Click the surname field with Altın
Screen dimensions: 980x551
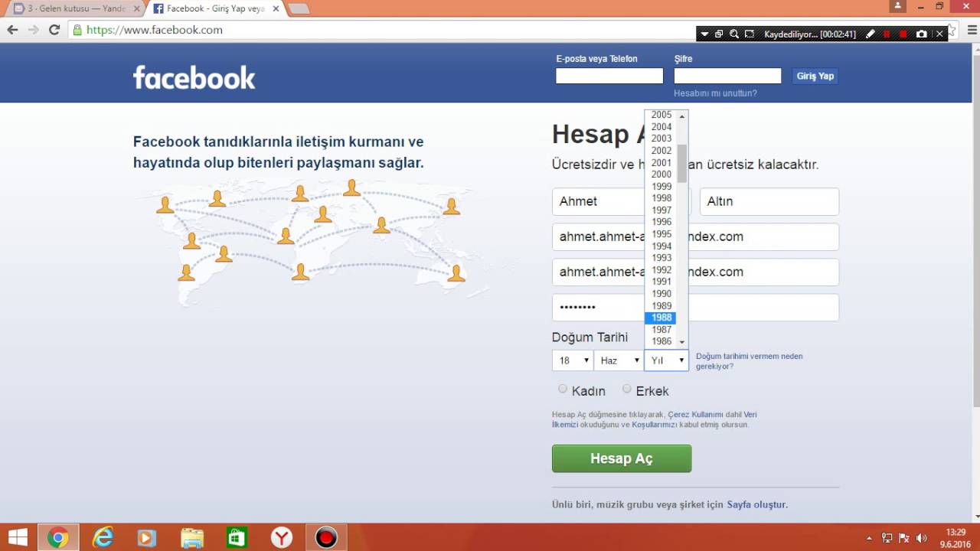click(x=769, y=201)
